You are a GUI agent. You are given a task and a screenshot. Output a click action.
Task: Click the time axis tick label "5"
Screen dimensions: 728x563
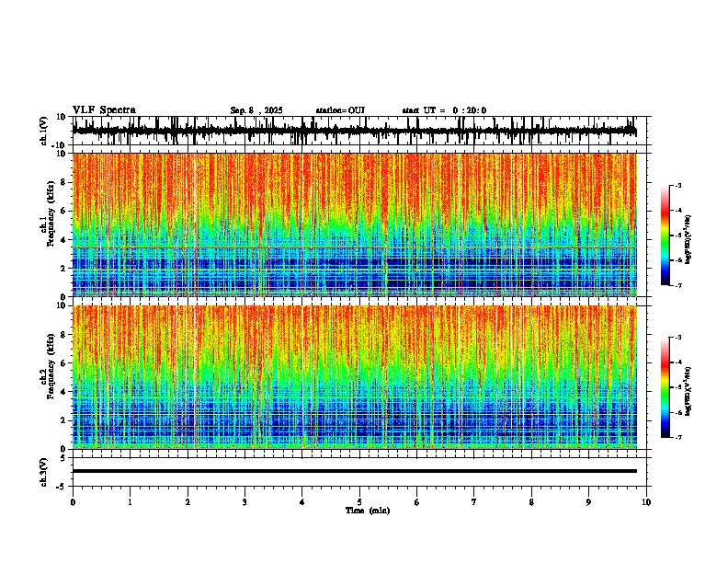pyautogui.click(x=359, y=502)
